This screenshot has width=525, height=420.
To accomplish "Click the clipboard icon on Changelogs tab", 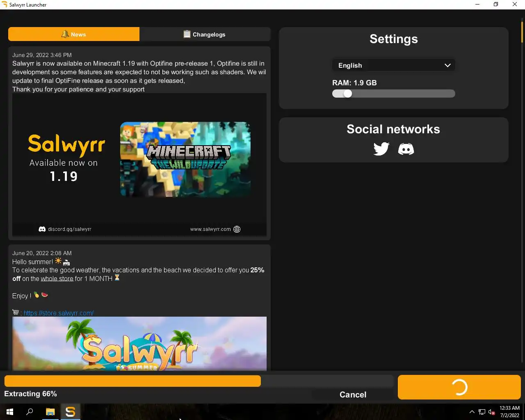I will coord(187,34).
